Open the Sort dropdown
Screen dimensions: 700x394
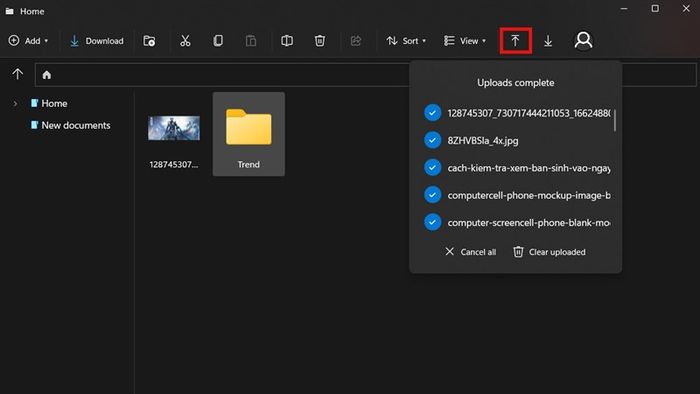coord(406,41)
